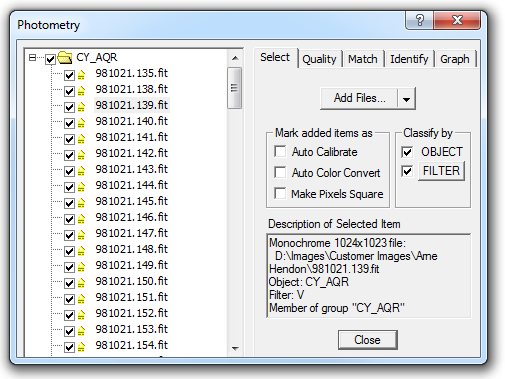Screen dimensions: 505x379
Task: Enable Auto Calibrate checkbox
Action: (280, 151)
